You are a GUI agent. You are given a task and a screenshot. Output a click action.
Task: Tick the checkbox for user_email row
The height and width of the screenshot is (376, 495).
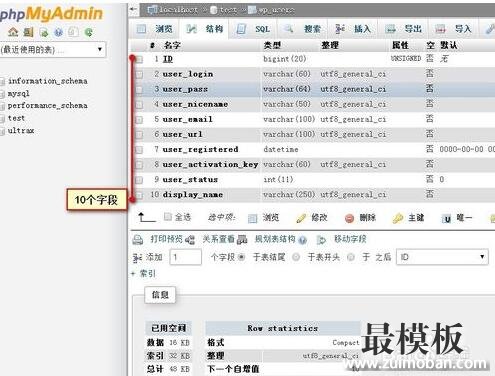click(x=139, y=120)
